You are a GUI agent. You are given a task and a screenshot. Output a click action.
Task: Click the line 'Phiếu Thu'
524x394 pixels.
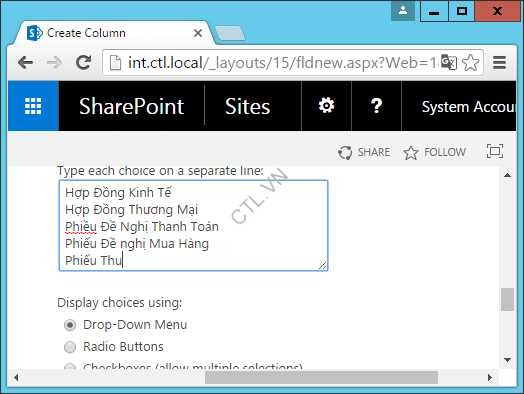[x=94, y=260]
